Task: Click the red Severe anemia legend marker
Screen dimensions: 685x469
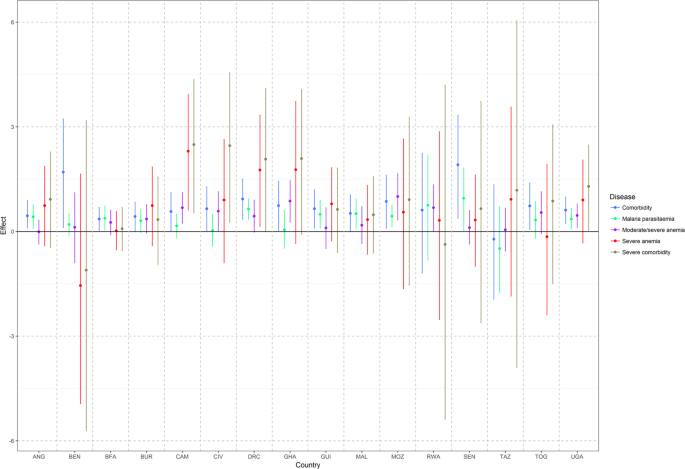Action: click(616, 241)
